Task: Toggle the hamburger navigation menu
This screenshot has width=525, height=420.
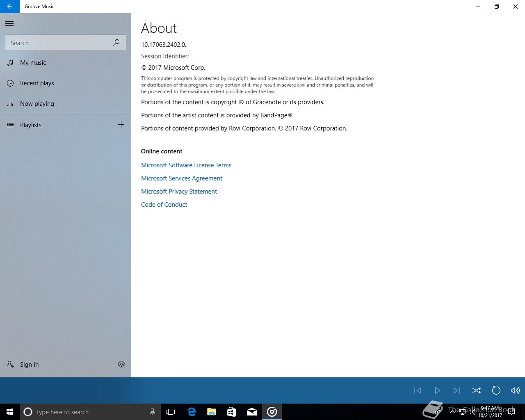Action: click(x=9, y=24)
